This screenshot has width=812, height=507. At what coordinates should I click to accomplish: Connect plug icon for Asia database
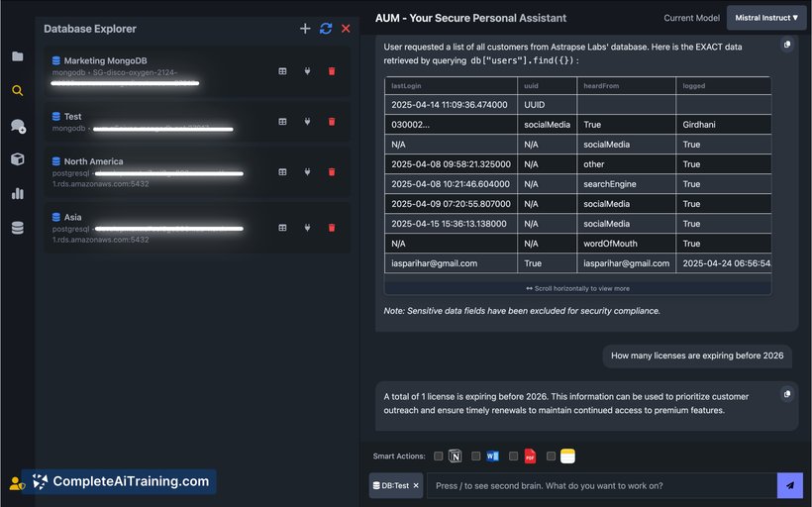[308, 228]
